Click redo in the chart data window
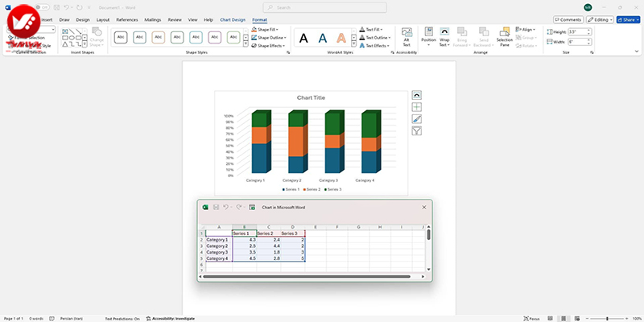 pos(238,208)
